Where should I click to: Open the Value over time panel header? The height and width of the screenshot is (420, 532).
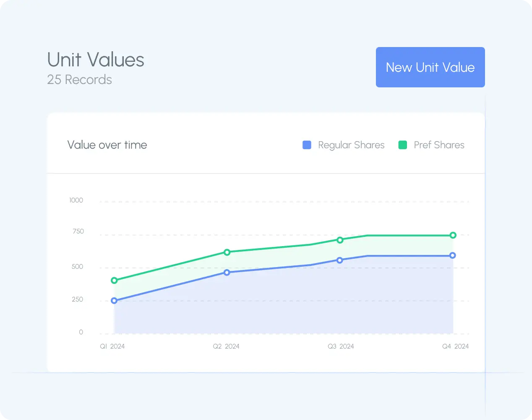coord(107,144)
